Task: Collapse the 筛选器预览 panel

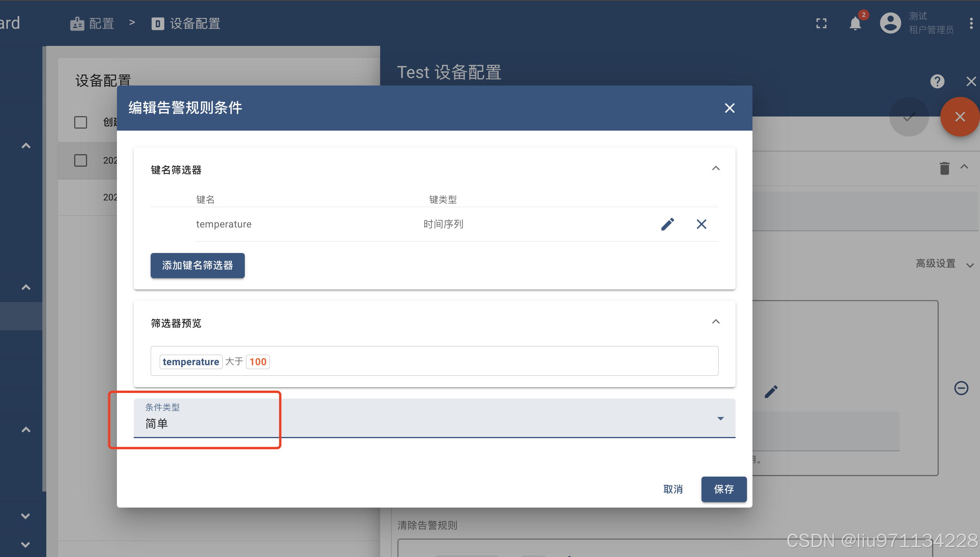Action: 716,322
